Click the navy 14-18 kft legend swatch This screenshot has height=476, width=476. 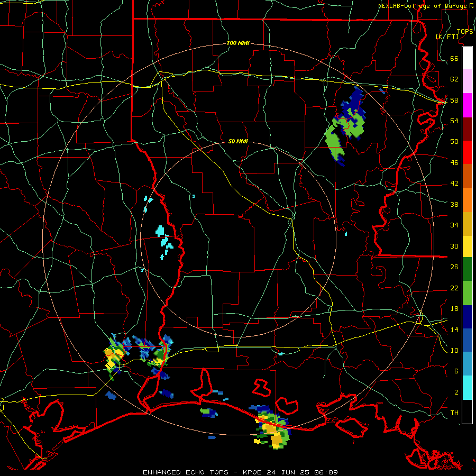[467, 317]
